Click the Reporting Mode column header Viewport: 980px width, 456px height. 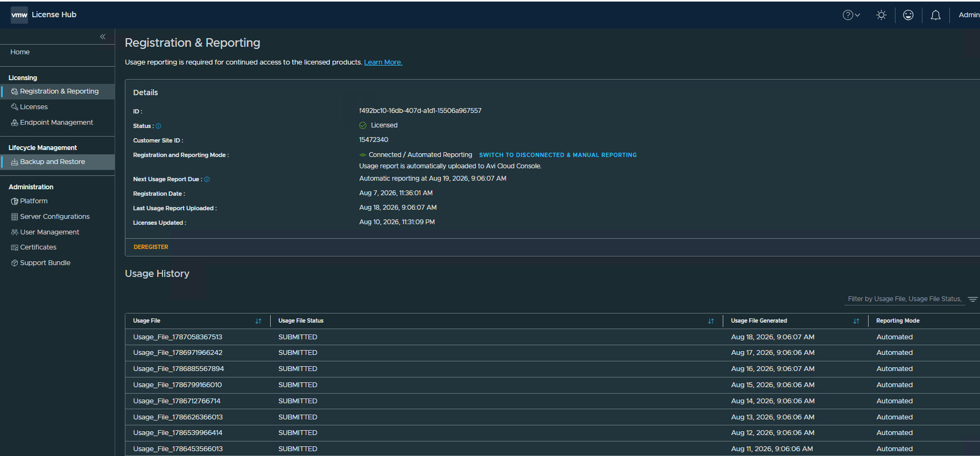898,321
